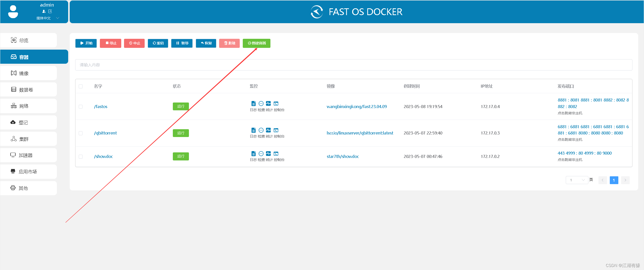Toggle the select-all checkbox in table header

(81, 86)
